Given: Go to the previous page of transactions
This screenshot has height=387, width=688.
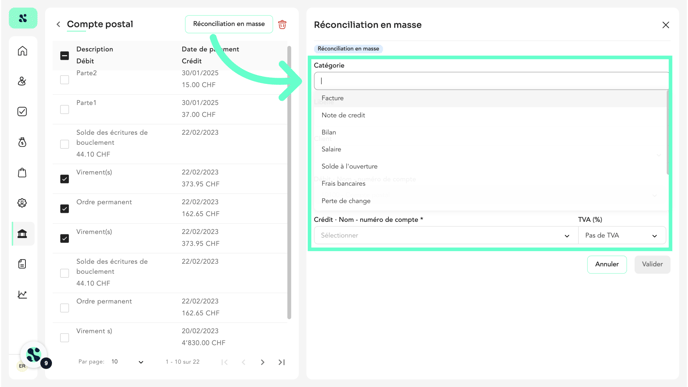Looking at the screenshot, I should 244,362.
